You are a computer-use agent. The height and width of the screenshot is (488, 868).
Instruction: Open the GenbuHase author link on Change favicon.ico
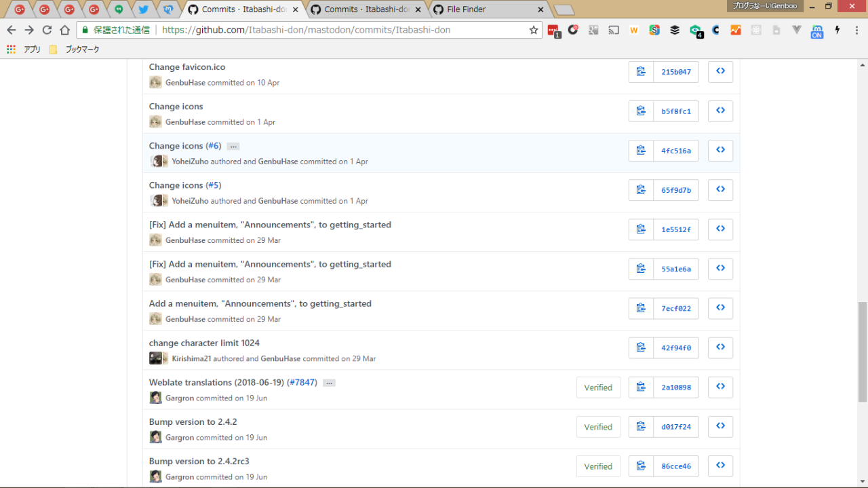[185, 83]
